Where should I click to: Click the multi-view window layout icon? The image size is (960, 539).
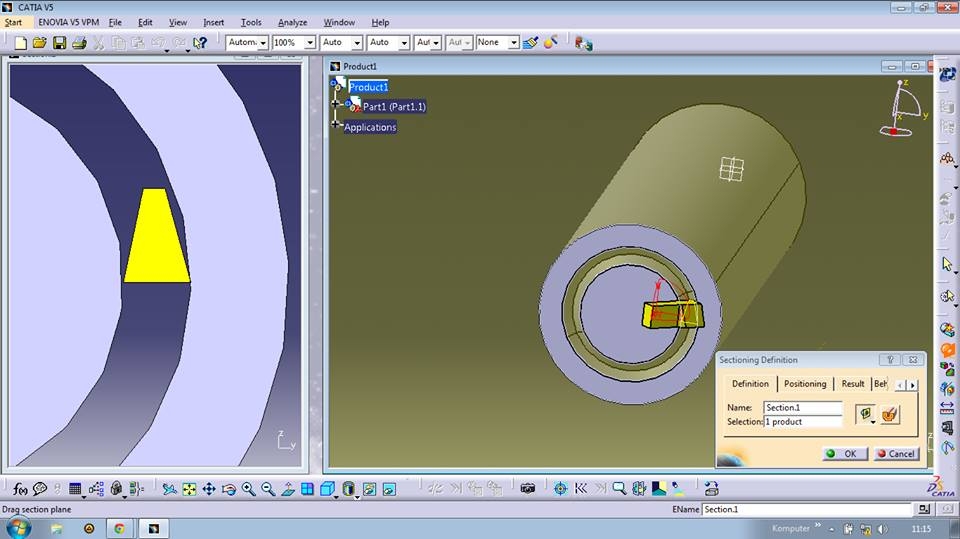tap(307, 489)
